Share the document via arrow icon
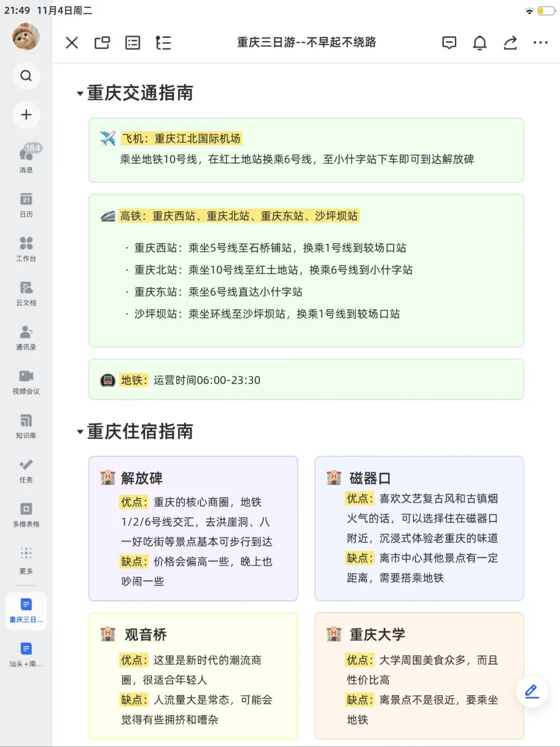The width and height of the screenshot is (560, 747). [510, 43]
